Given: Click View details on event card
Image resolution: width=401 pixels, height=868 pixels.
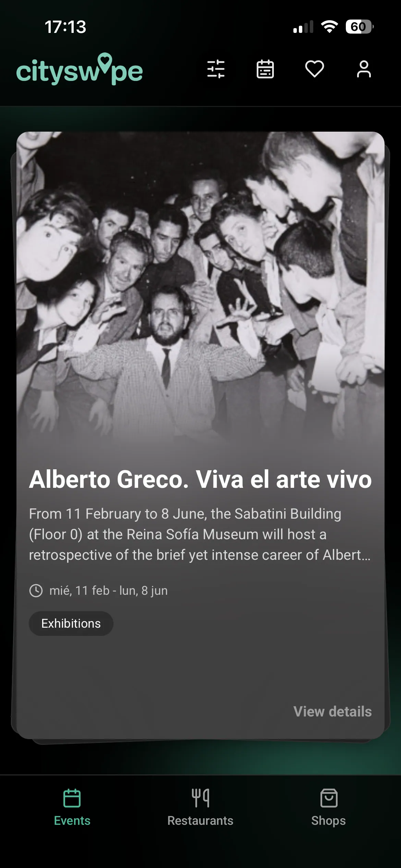Looking at the screenshot, I should click(x=332, y=711).
